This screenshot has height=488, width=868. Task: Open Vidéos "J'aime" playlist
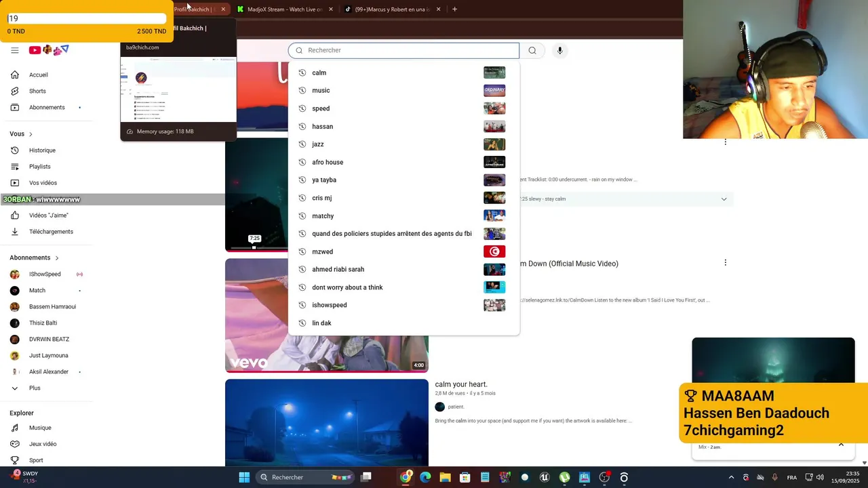point(48,216)
